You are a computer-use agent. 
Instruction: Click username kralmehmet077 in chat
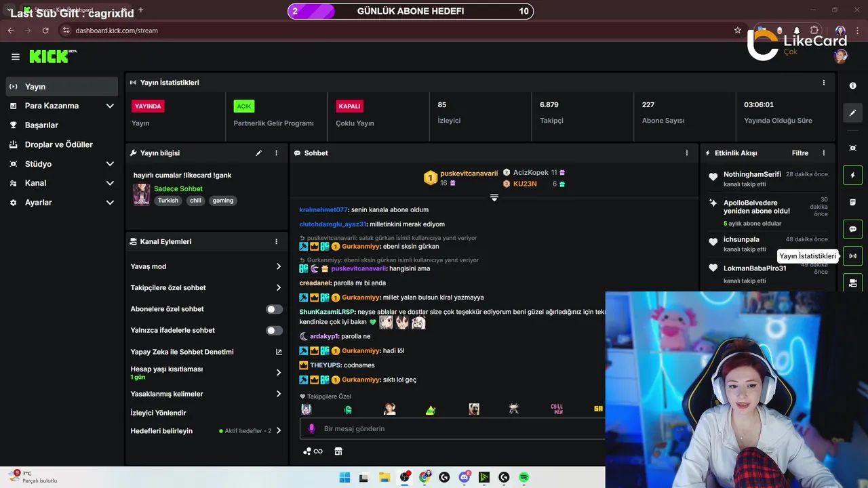point(323,210)
